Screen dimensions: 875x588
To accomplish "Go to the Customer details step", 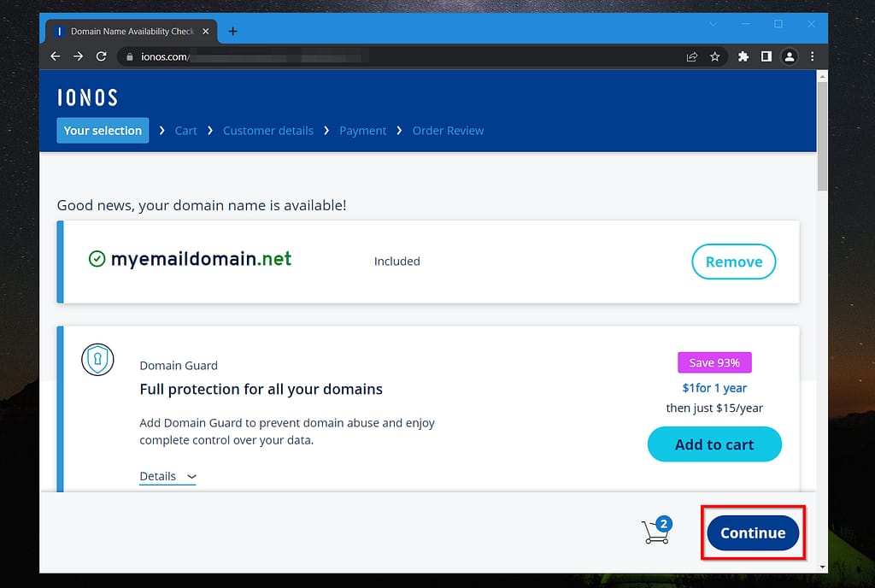I will coord(267,131).
